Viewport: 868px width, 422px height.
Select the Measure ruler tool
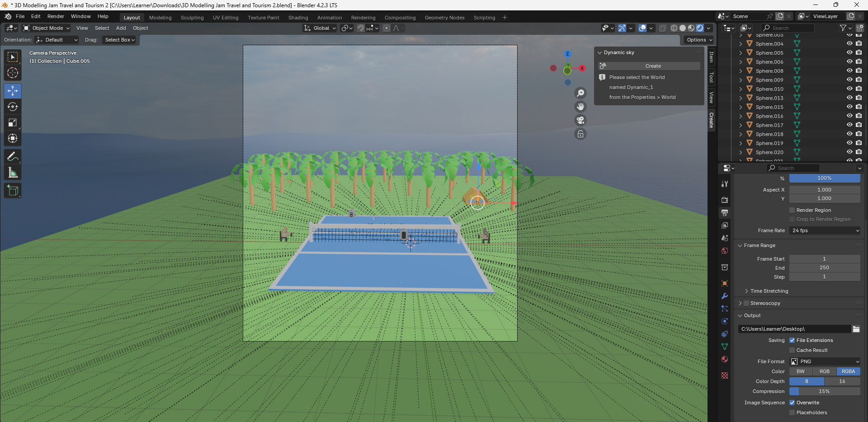13,173
